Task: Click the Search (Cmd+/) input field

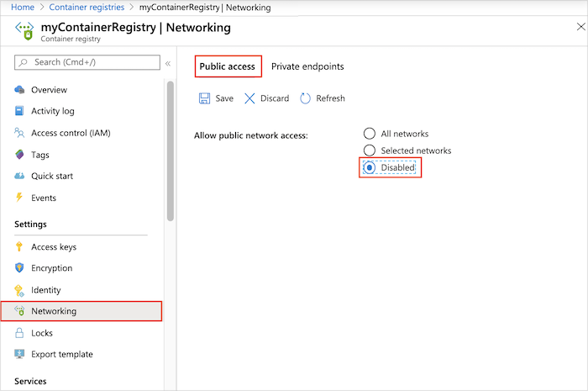Action: 92,62
